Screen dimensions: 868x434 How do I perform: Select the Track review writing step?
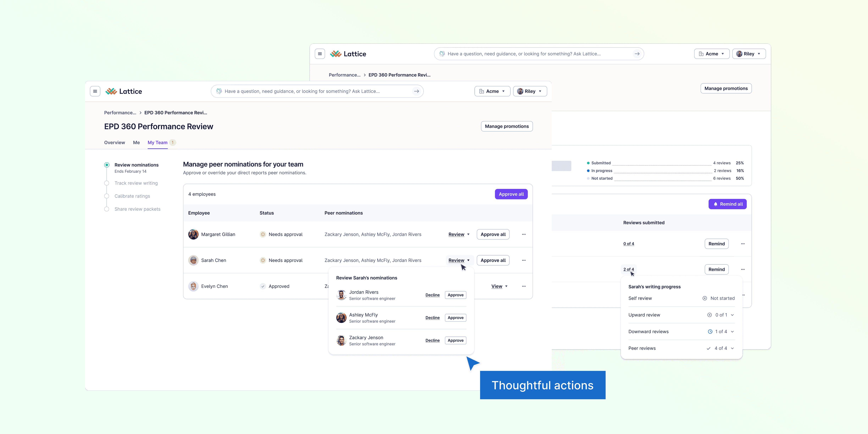coord(136,183)
